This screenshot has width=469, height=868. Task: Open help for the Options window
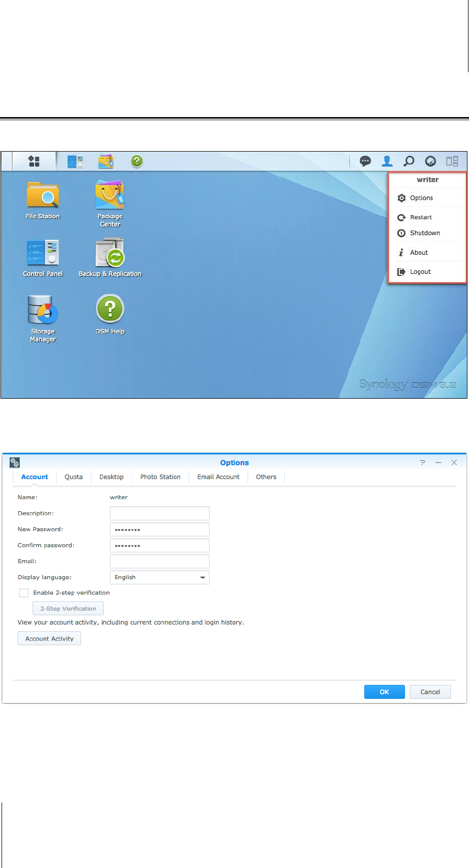(423, 463)
